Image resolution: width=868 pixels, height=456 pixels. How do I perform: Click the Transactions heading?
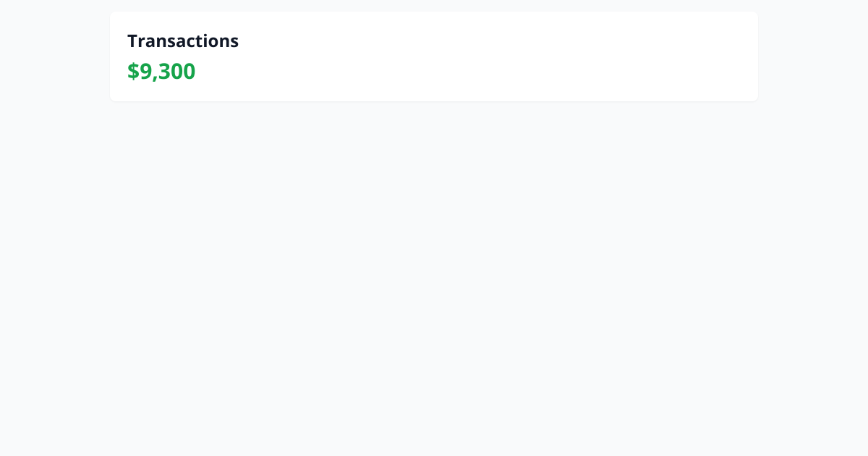183,41
